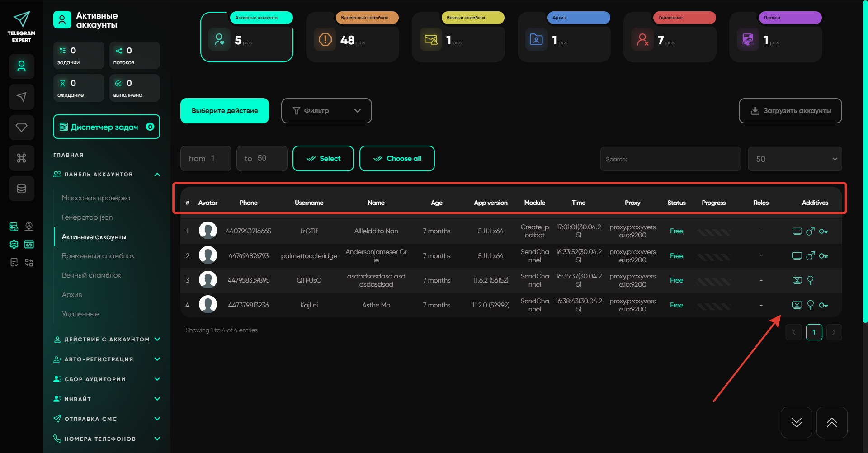Screen dimensions: 868x453
Task: Collapse the Панель аккаунтов section
Action: click(157, 175)
